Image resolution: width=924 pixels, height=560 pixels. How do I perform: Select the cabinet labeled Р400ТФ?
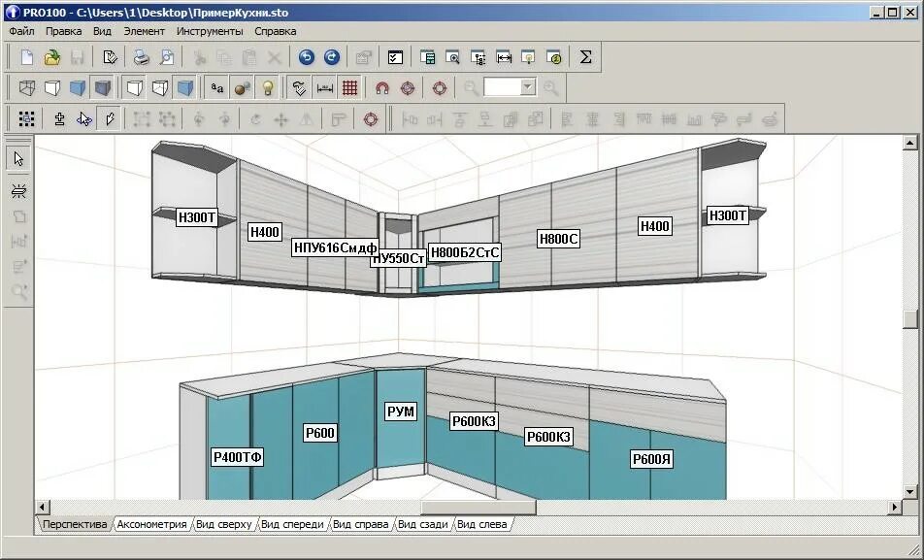(237, 457)
